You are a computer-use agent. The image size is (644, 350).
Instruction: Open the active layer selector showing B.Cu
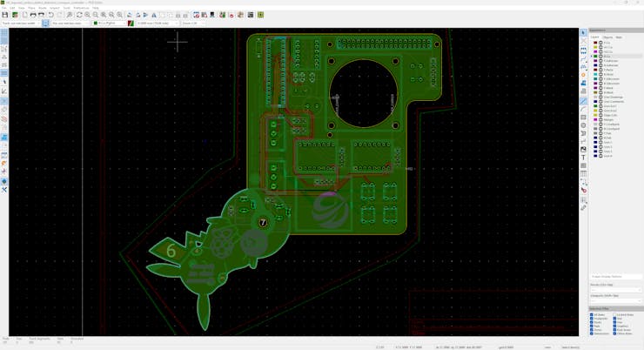[110, 24]
